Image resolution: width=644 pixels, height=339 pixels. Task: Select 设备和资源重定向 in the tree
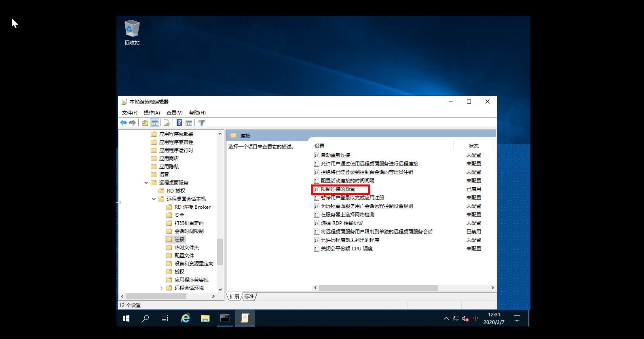[x=194, y=264]
